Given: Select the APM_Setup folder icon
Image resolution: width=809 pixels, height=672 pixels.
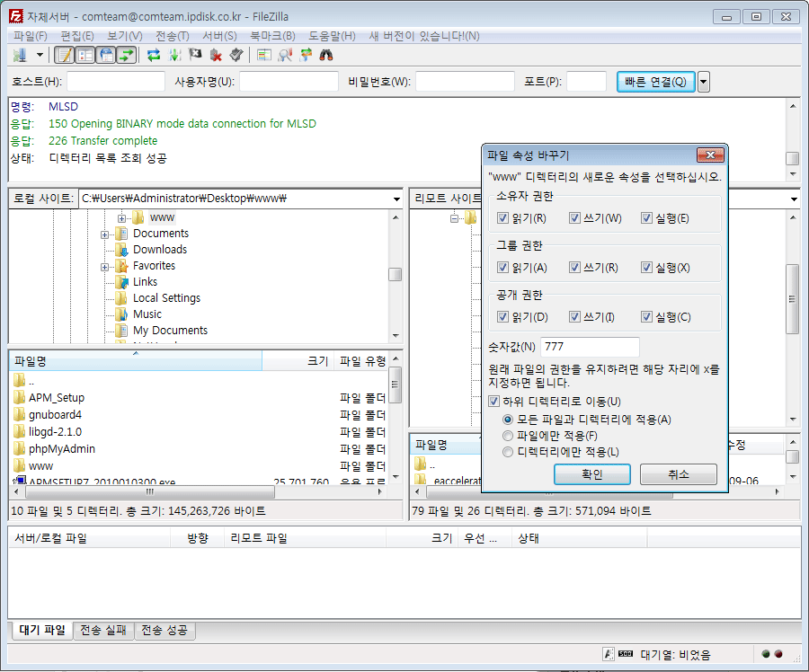Looking at the screenshot, I should pyautogui.click(x=20, y=398).
